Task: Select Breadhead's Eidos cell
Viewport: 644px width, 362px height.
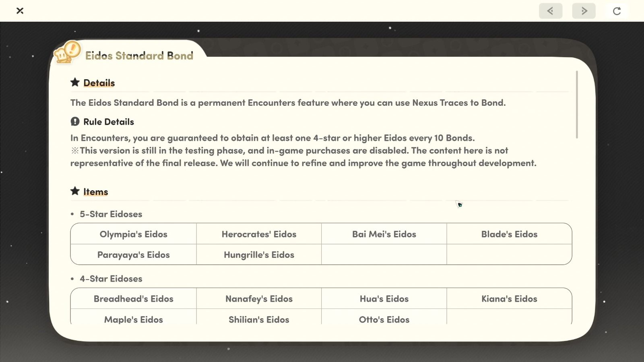Action: click(x=134, y=298)
